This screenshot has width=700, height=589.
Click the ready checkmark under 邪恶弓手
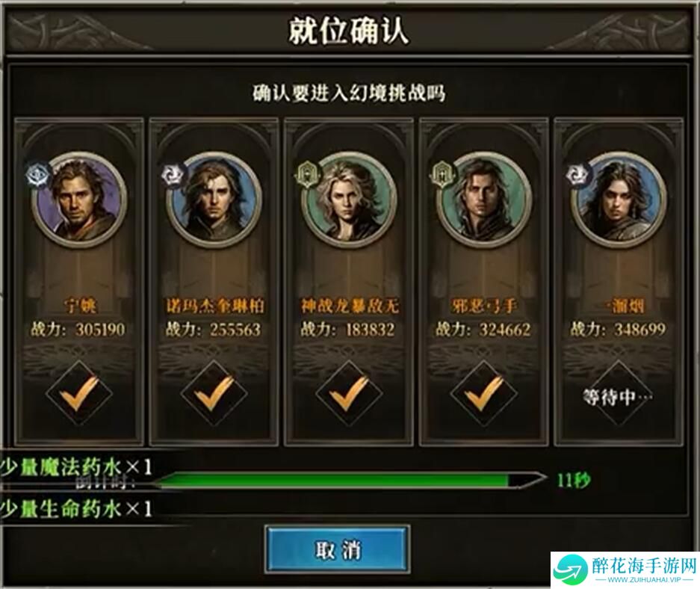click(x=484, y=394)
